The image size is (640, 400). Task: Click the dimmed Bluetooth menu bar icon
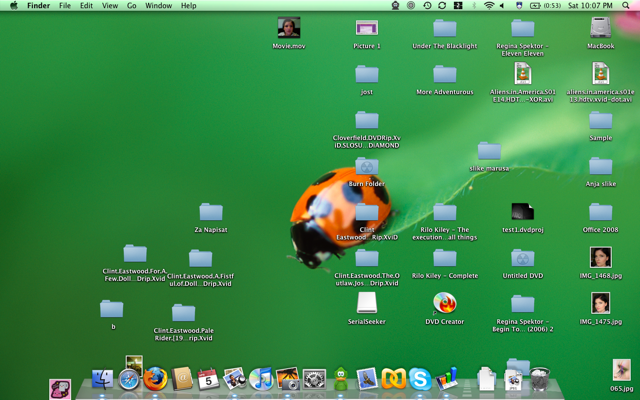click(x=474, y=5)
